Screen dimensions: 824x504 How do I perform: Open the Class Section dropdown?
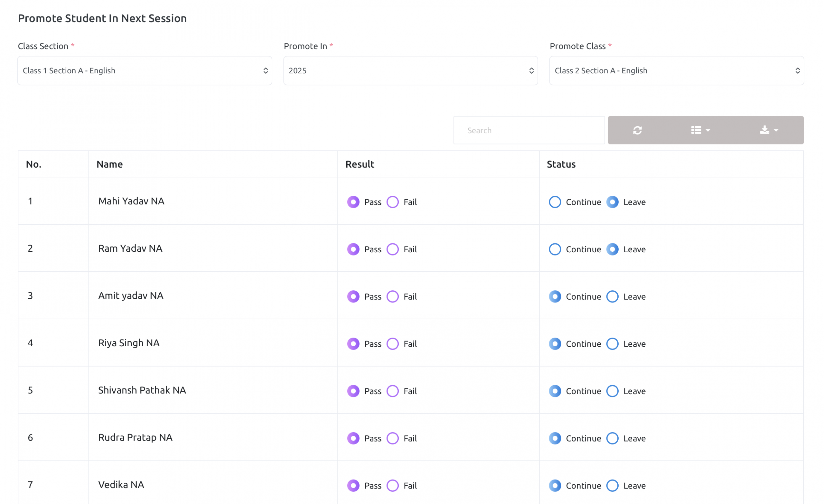coord(145,70)
